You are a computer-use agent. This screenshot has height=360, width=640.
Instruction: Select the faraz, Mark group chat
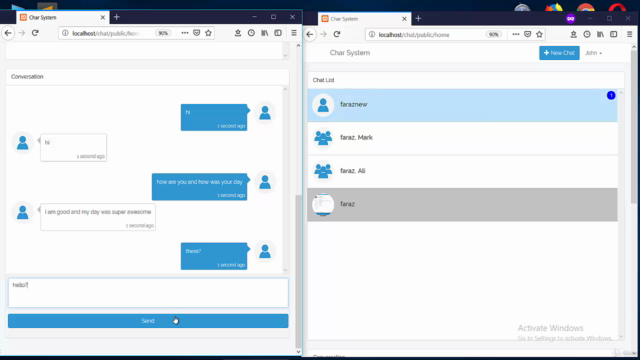coord(462,138)
